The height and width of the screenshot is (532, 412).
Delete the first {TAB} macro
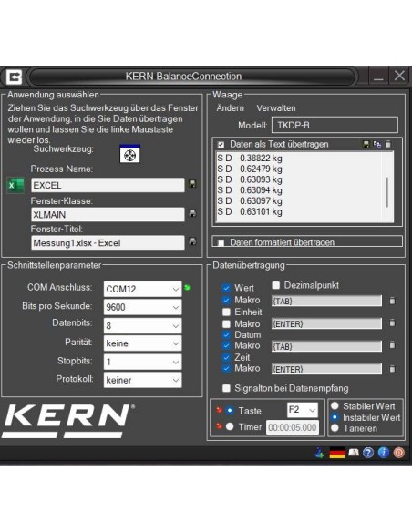pos(392,301)
